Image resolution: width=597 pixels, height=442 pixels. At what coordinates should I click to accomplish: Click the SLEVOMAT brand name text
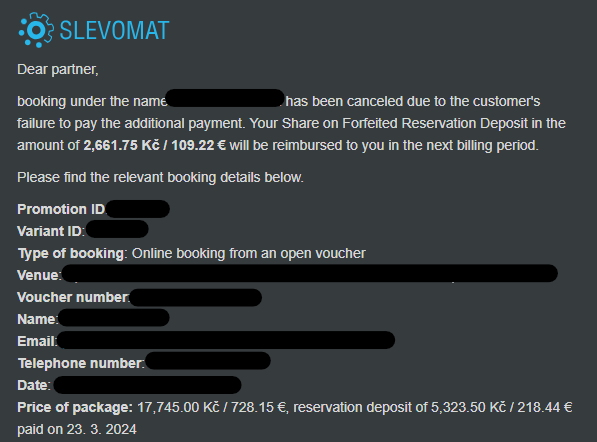click(114, 30)
